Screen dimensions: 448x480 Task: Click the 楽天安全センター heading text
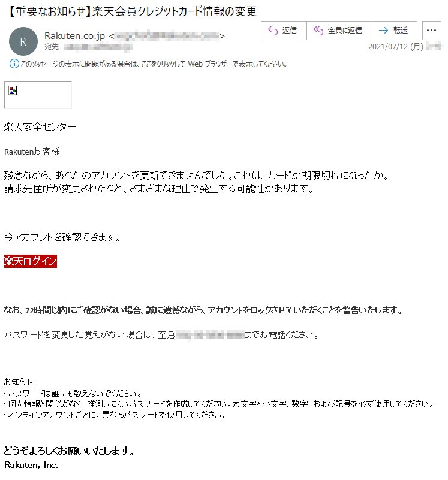[x=40, y=126]
